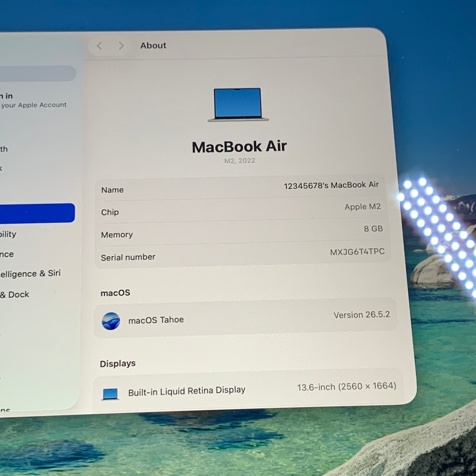Screen dimensions: 476x476
Task: Click the 'Displays' section heading
Action: coord(118,364)
